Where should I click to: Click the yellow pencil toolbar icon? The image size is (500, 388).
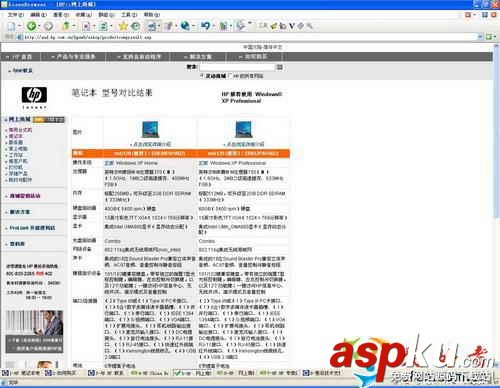[x=274, y=26]
